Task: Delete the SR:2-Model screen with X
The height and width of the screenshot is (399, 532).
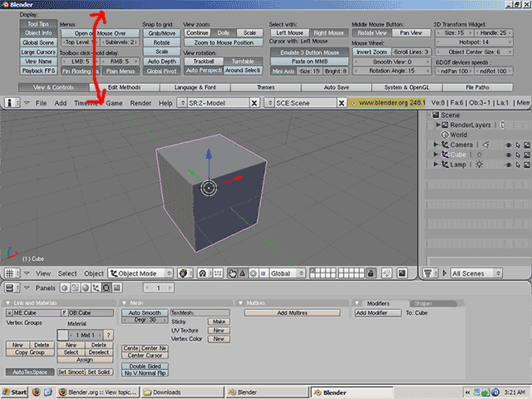Action: 254,103
